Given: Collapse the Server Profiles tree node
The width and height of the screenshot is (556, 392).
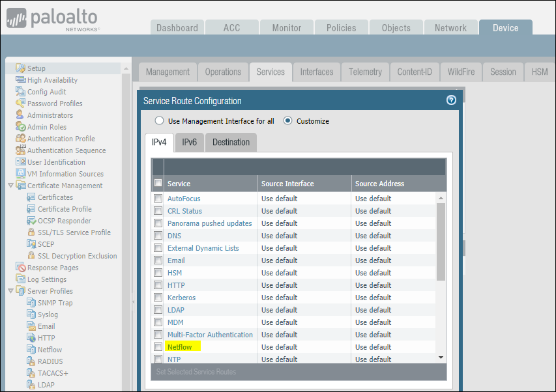Looking at the screenshot, I should (10, 291).
